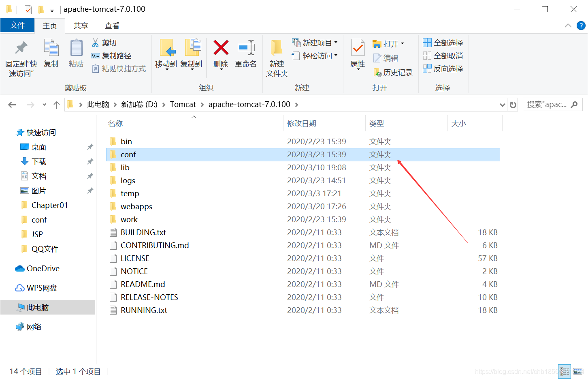The width and height of the screenshot is (588, 379).
Task: Click Select all in ribbon
Action: click(443, 43)
